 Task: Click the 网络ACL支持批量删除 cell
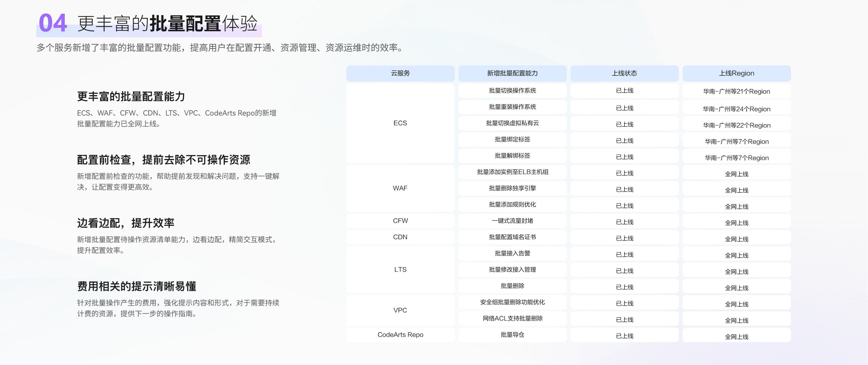click(x=512, y=318)
